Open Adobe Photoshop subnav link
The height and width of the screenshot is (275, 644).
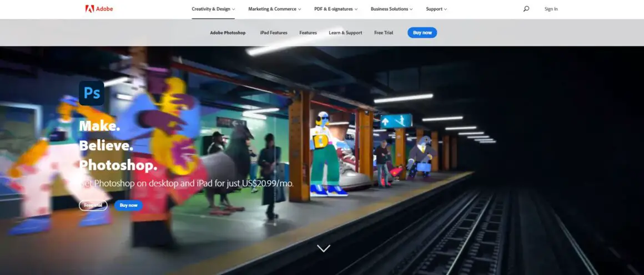pyautogui.click(x=228, y=33)
